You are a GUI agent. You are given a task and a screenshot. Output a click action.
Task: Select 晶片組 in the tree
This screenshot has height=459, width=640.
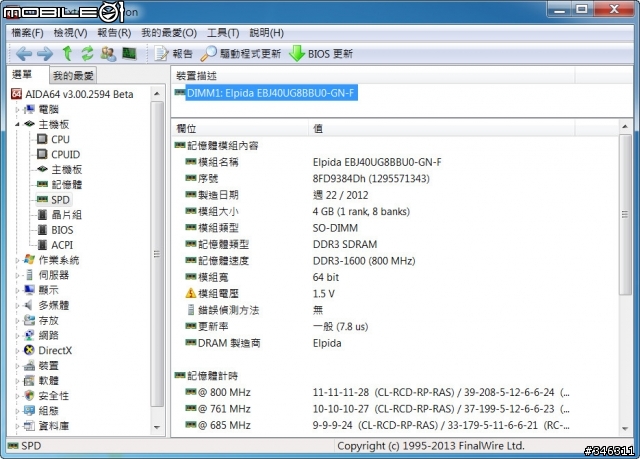67,215
